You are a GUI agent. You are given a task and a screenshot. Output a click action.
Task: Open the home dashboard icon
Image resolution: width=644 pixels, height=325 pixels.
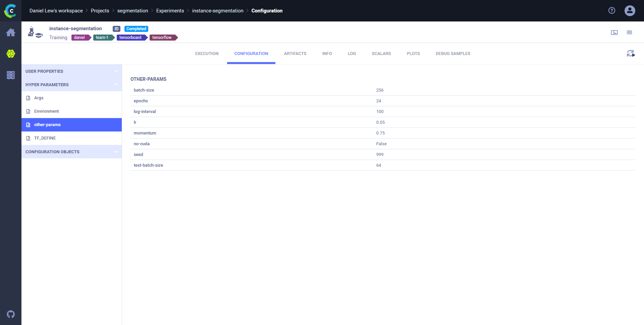click(11, 33)
